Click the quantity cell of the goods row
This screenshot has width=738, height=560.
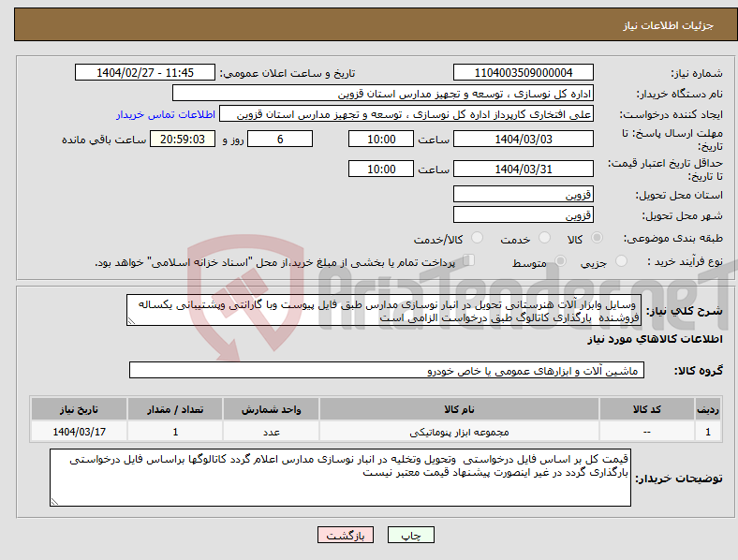(175, 432)
